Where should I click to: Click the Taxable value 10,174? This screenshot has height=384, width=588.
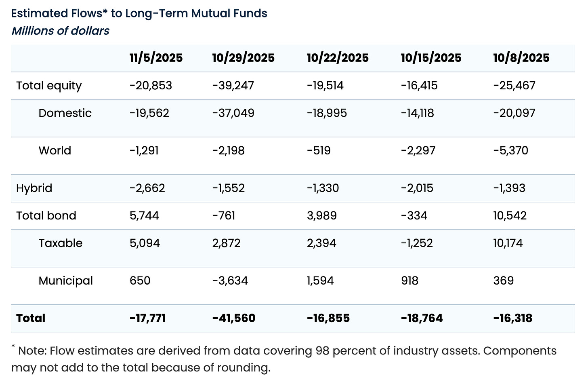pyautogui.click(x=508, y=243)
